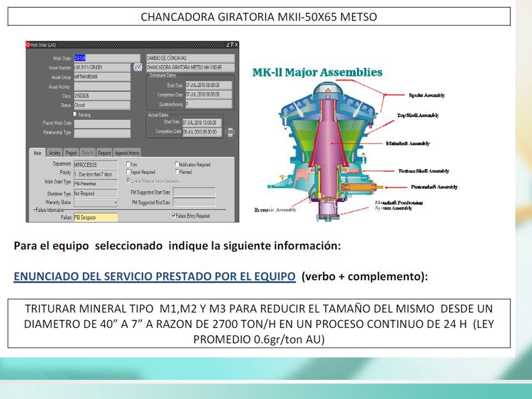Mark the work order as Planned
This screenshot has width=532, height=399.
coord(177,172)
